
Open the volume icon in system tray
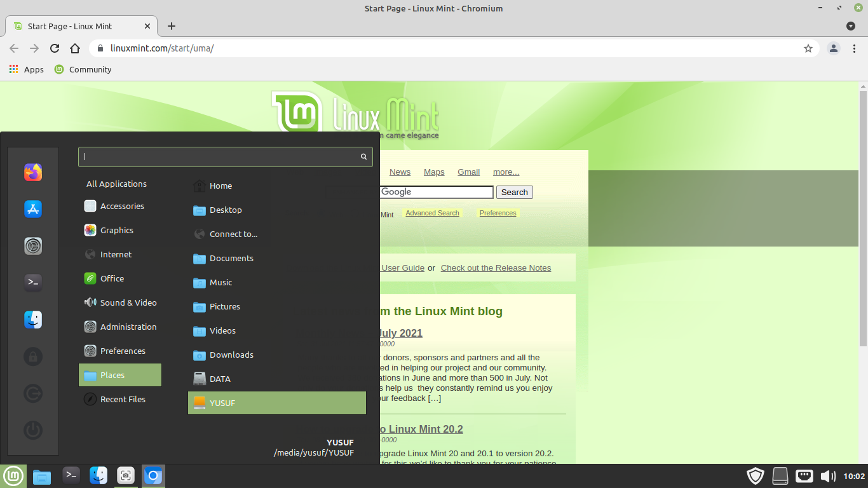[828, 475]
